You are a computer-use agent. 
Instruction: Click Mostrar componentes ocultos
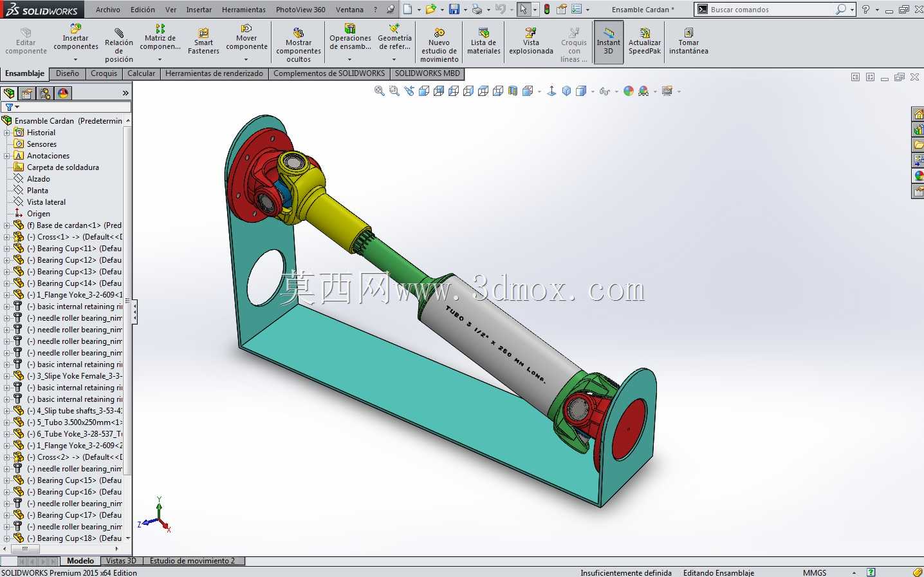point(299,45)
